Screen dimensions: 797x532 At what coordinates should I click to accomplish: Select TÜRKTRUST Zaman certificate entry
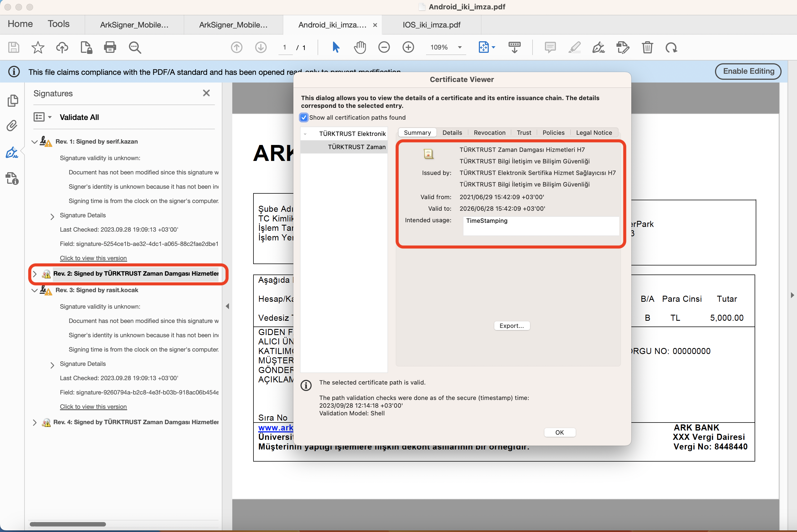tap(344, 147)
